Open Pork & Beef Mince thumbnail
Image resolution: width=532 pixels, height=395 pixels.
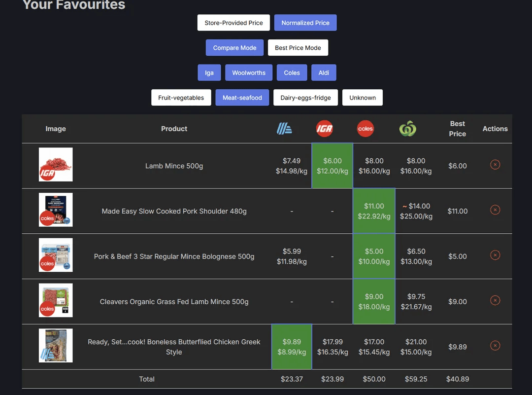[56, 255]
